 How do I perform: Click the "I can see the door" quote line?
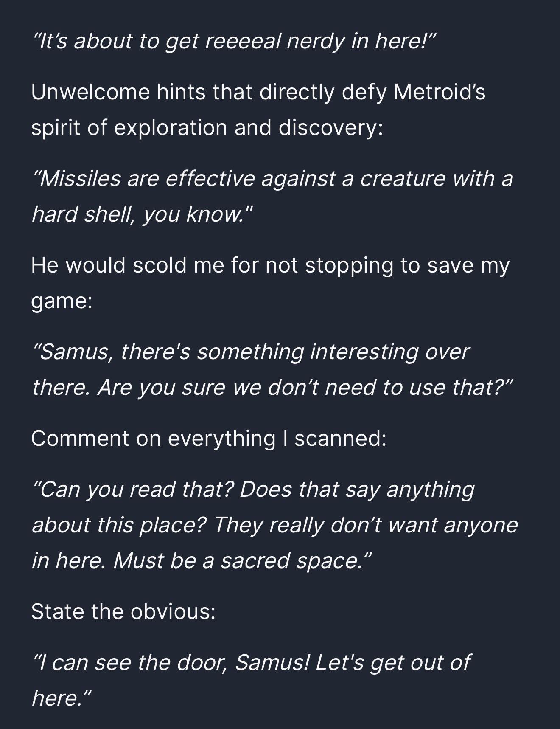click(x=251, y=663)
